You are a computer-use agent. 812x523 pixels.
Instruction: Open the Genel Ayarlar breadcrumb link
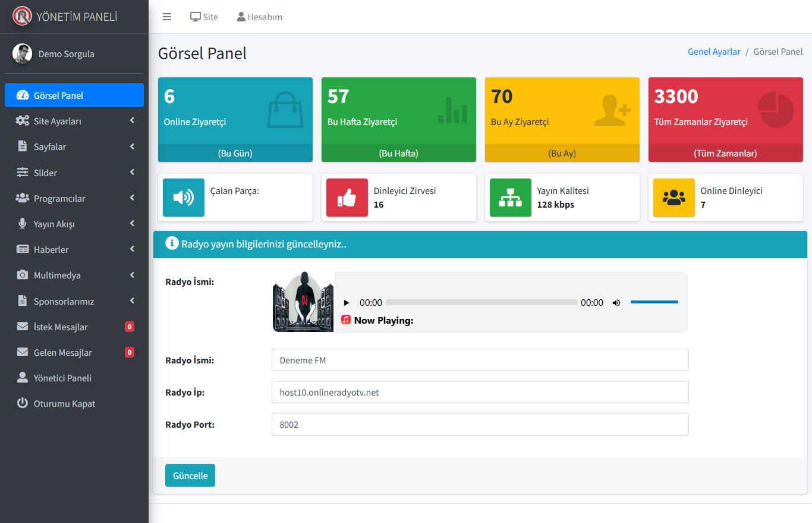pos(714,52)
